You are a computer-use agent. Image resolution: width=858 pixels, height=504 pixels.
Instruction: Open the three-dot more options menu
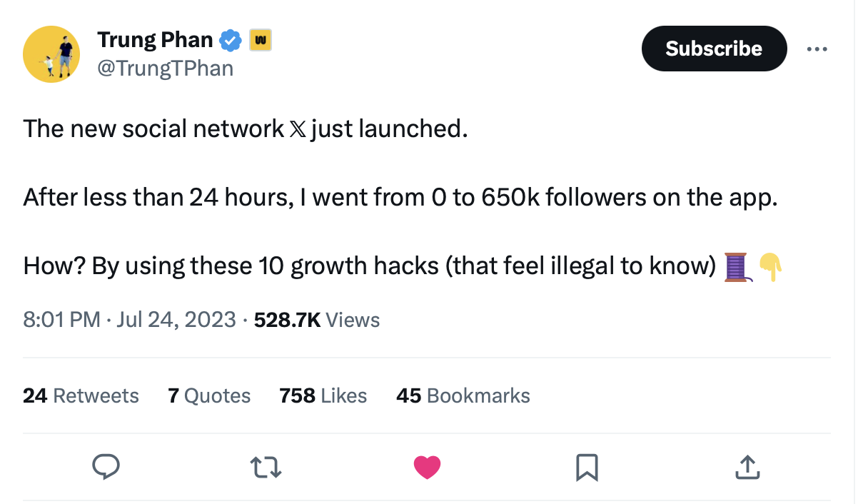tap(817, 49)
